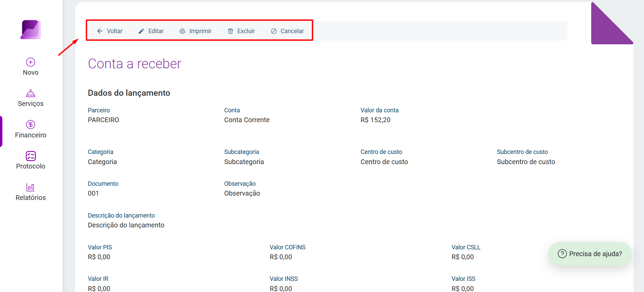Click the Dados do lançamento heading
This screenshot has width=644, height=292.
(x=129, y=93)
